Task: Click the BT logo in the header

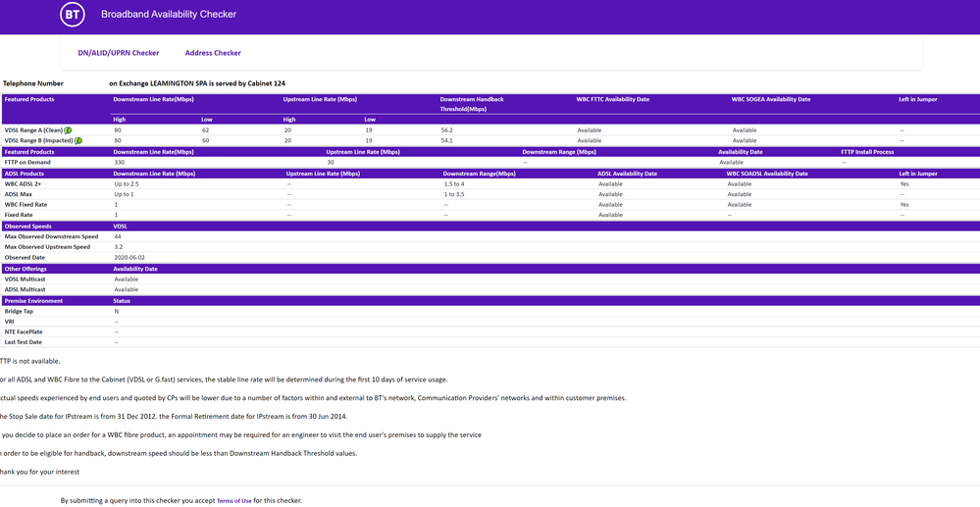Action: pyautogui.click(x=73, y=15)
